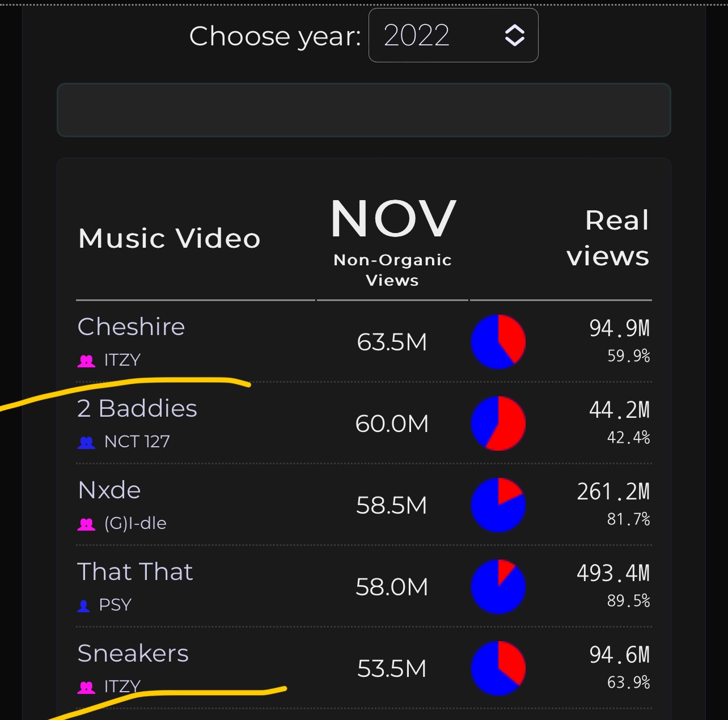
Task: Click the solo artist icon beside PSY
Action: pyautogui.click(x=83, y=605)
